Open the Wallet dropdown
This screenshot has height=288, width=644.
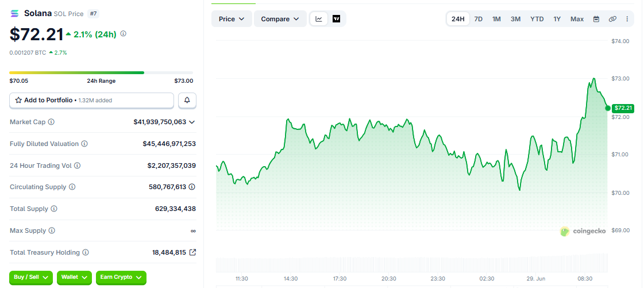click(74, 278)
